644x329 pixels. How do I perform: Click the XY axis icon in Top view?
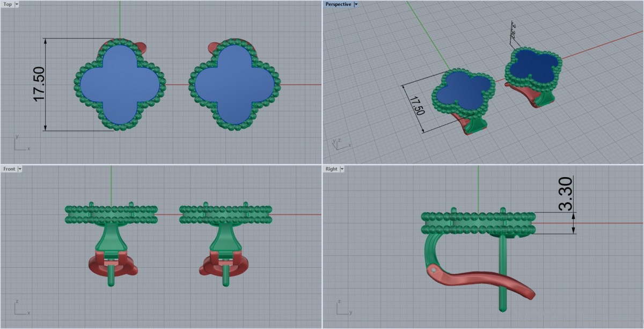click(x=20, y=144)
